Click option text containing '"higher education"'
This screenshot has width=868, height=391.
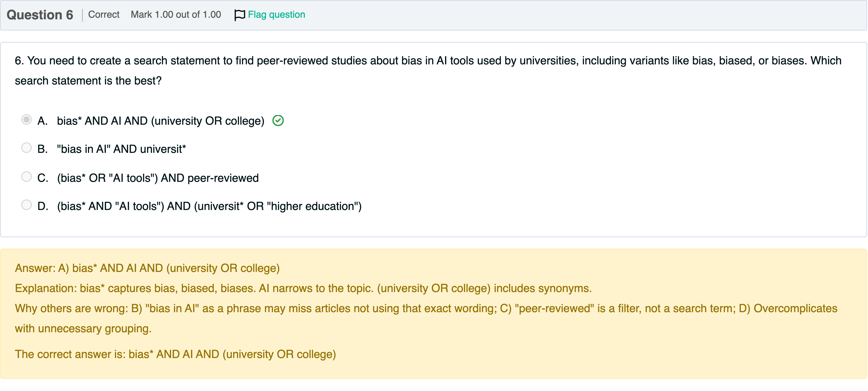tap(209, 206)
